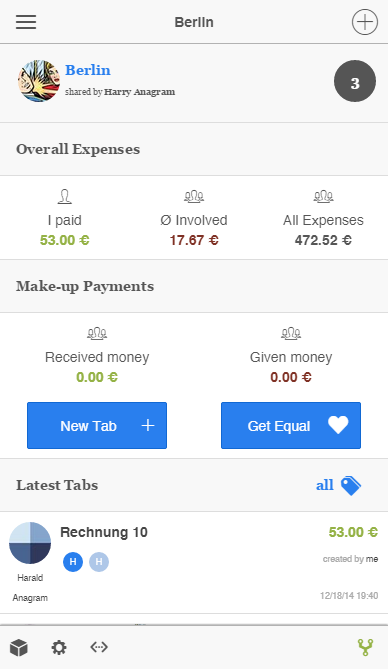Click the members count badge 3
This screenshot has width=388, height=669.
[x=355, y=81]
